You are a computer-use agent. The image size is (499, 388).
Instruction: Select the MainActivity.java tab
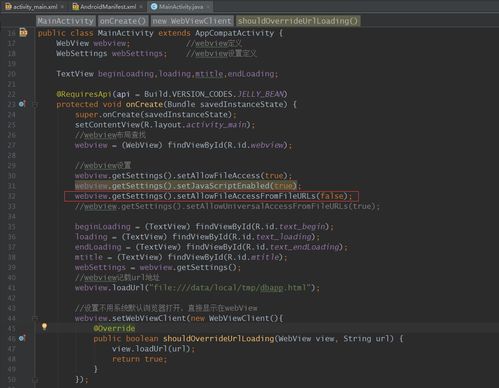pyautogui.click(x=180, y=7)
